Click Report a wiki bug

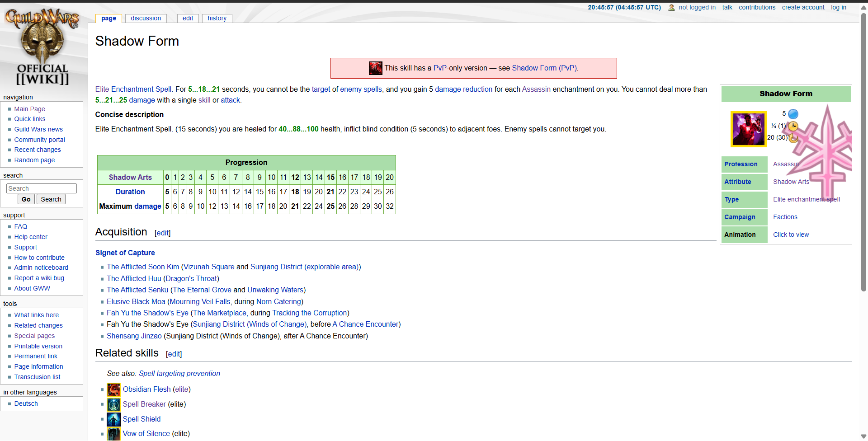pyautogui.click(x=39, y=278)
